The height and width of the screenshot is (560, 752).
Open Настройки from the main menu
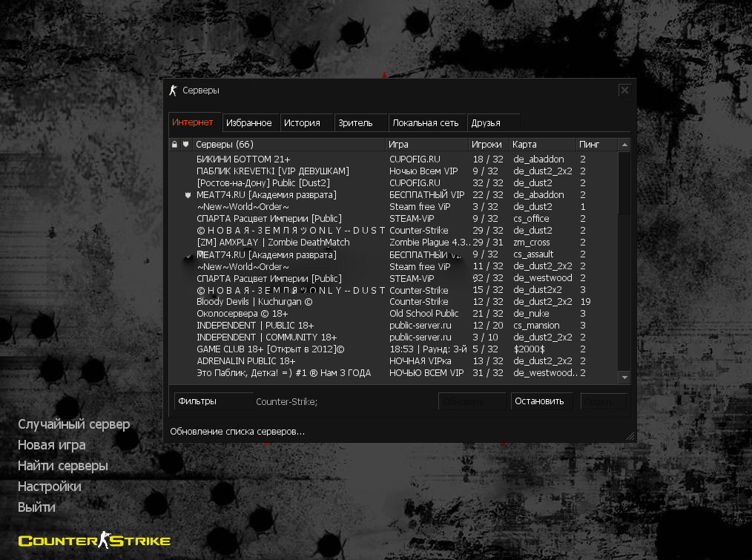click(x=50, y=487)
